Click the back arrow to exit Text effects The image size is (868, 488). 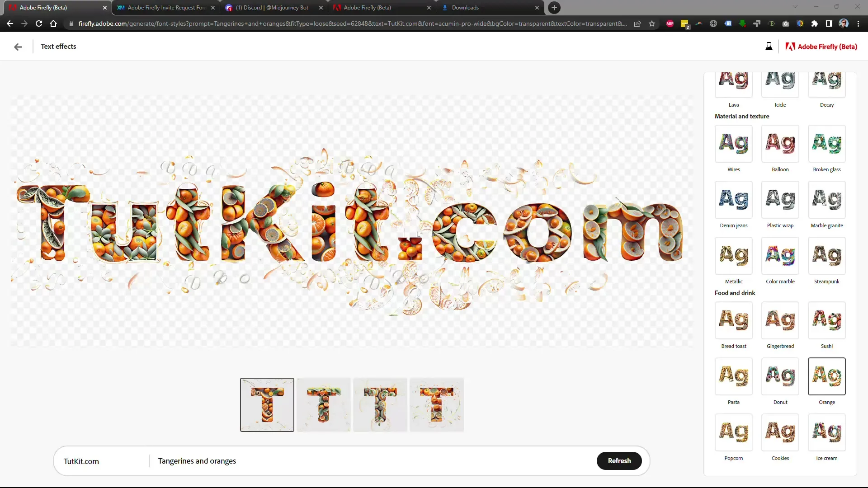17,47
